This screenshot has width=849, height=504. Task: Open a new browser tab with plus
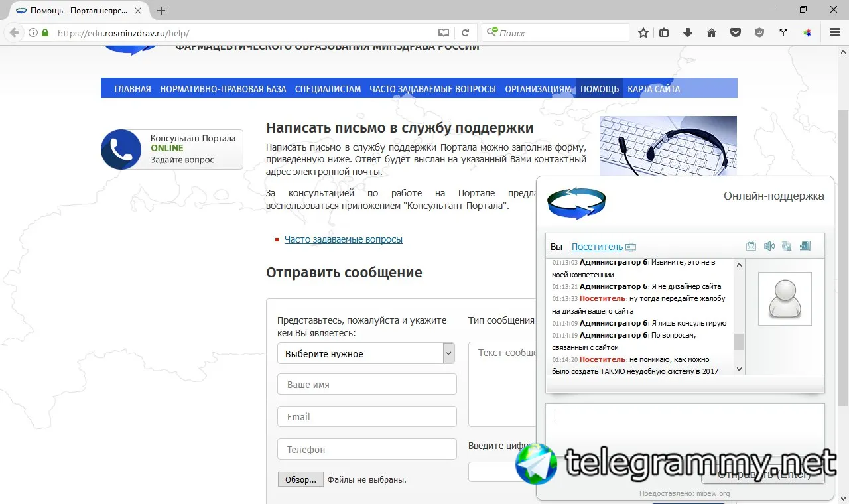tap(161, 11)
